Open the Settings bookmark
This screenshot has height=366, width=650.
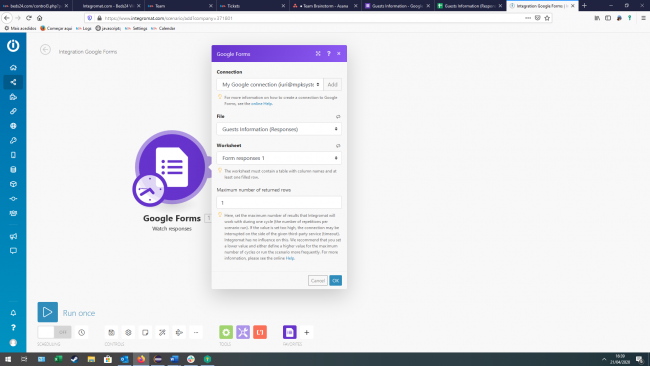coord(136,28)
